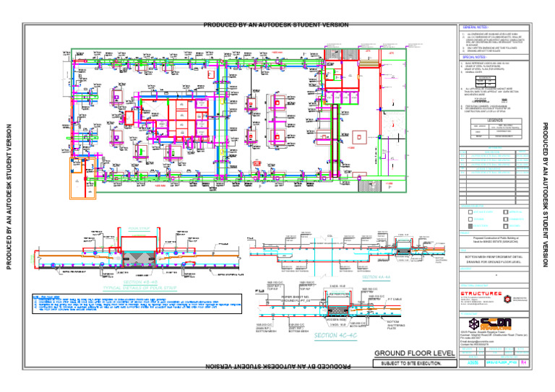Click TYPICAL DETAILS OF POUR STRIP caption
555x392 pixels.
(139, 288)
